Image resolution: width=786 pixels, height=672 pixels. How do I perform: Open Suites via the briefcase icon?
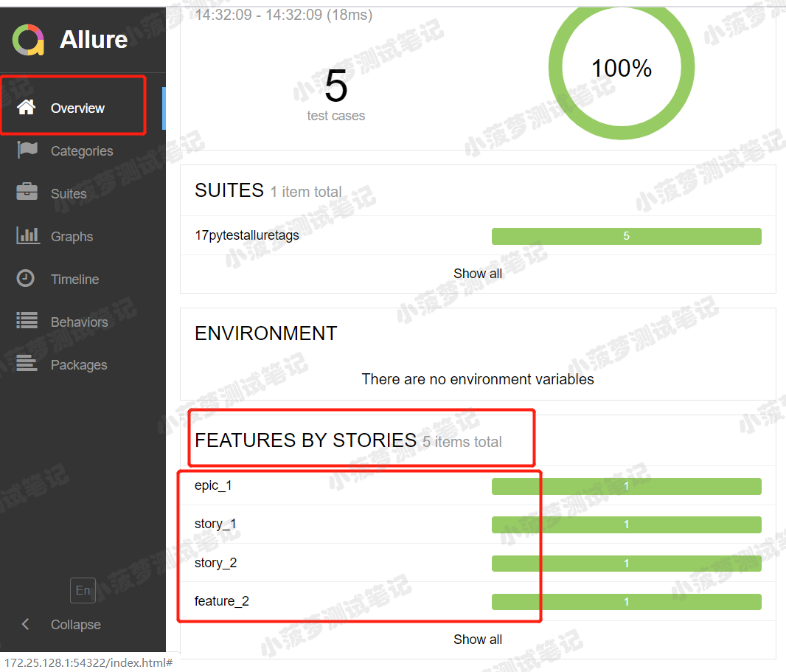(x=27, y=193)
